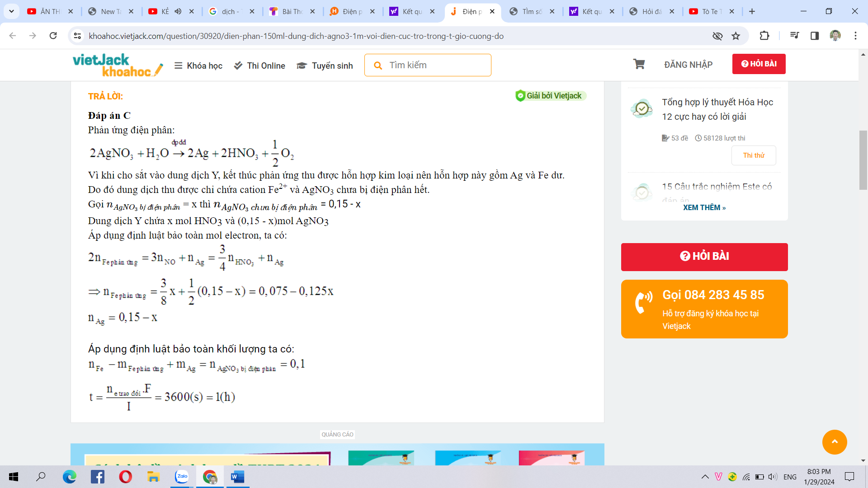The height and width of the screenshot is (488, 868).
Task: Mute the KẾ YouTube tab audio
Action: (178, 11)
